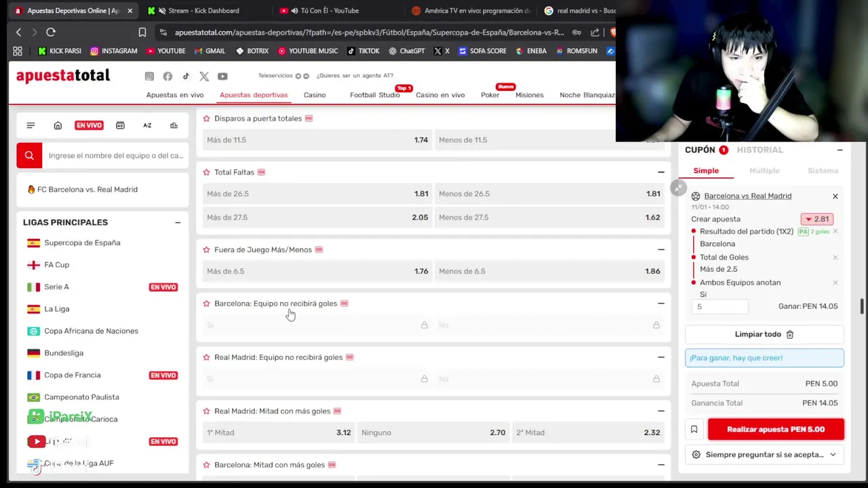Open the sports hamburger menu icon
The width and height of the screenshot is (868, 488).
point(31,125)
